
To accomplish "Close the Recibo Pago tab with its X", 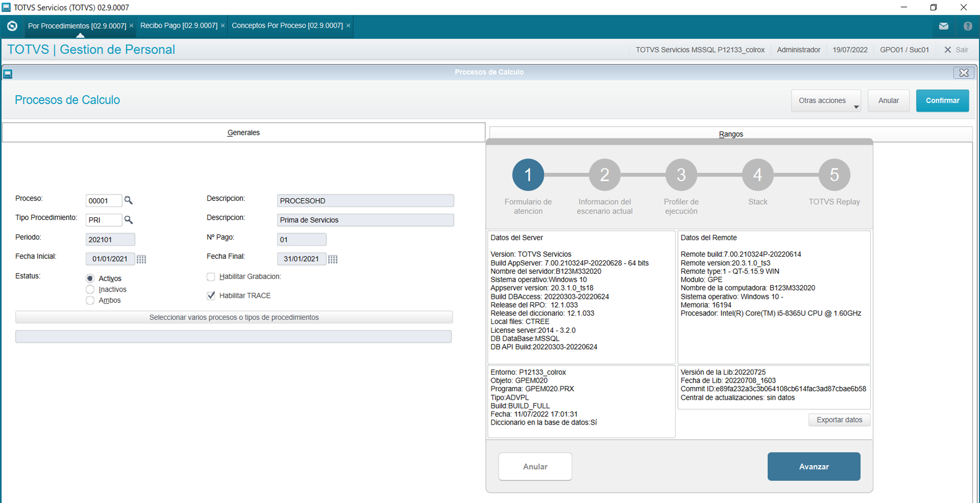I will (x=223, y=25).
